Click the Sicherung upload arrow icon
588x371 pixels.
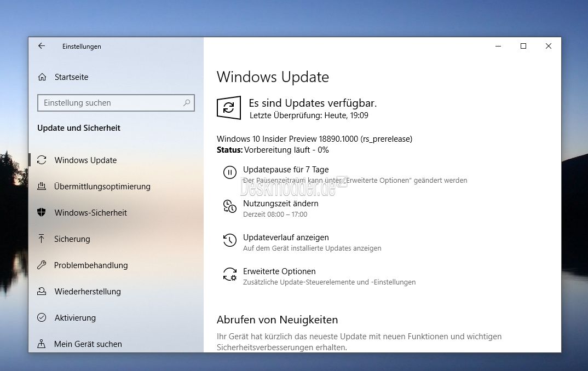pyautogui.click(x=42, y=239)
